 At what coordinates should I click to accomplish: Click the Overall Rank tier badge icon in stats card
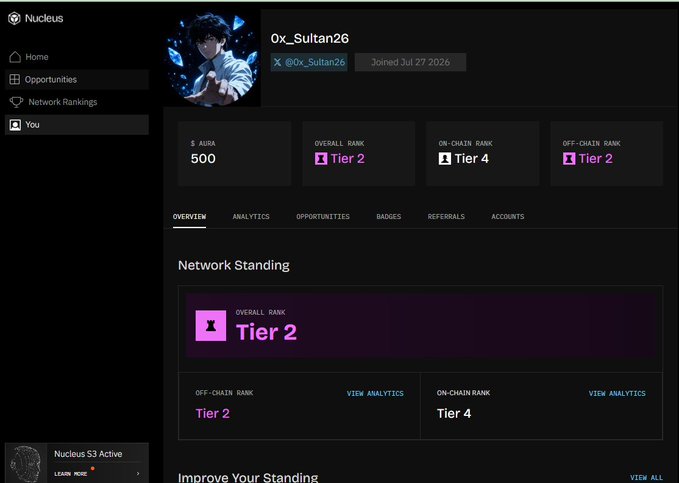pos(321,159)
